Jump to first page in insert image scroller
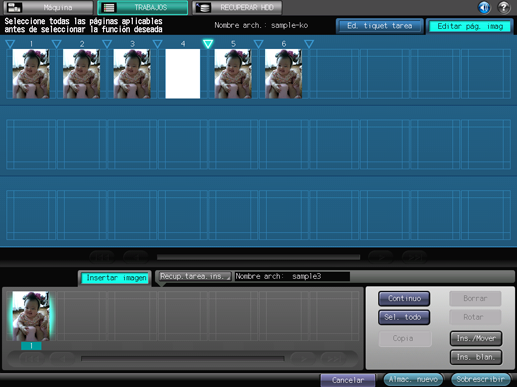This screenshot has height=387, width=517. point(31,359)
